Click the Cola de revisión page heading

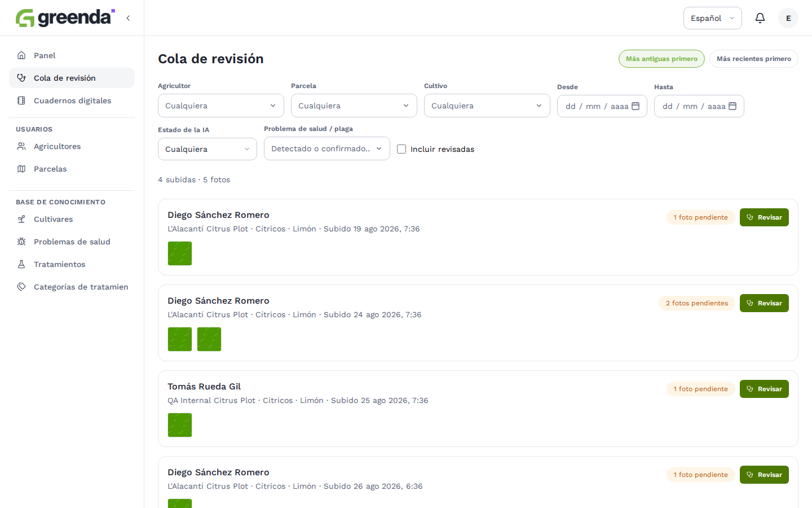pos(211,59)
